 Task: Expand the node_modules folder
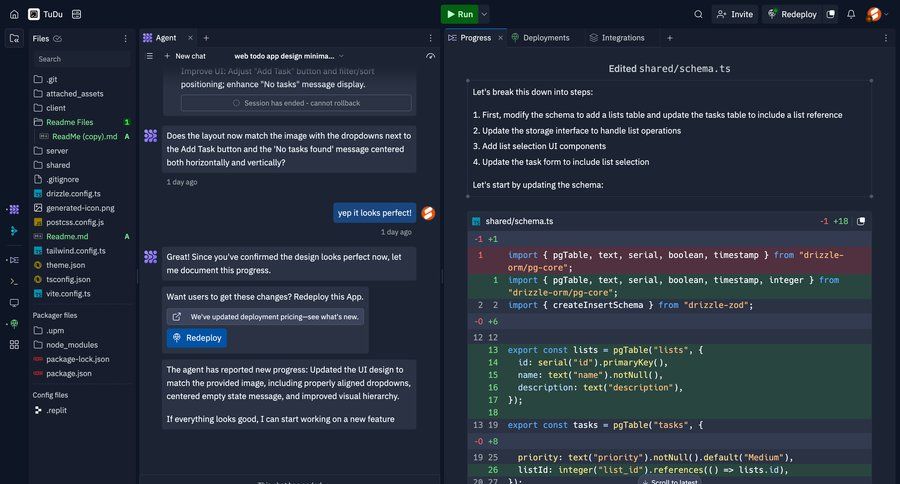[x=65, y=345]
